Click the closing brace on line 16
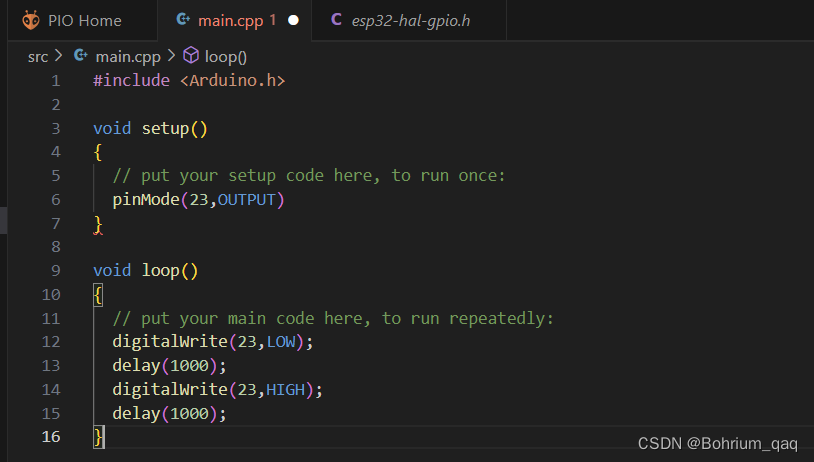Viewport: 814px width, 462px height. (x=99, y=437)
